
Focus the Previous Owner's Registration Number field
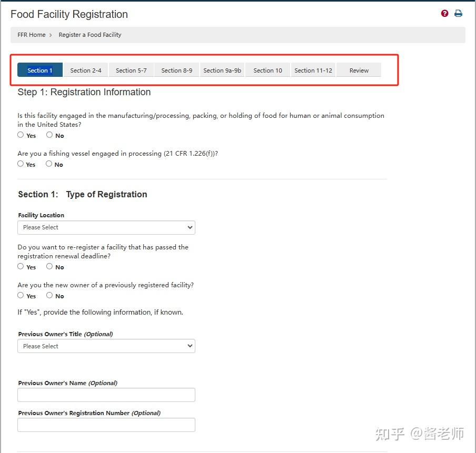coord(106,425)
